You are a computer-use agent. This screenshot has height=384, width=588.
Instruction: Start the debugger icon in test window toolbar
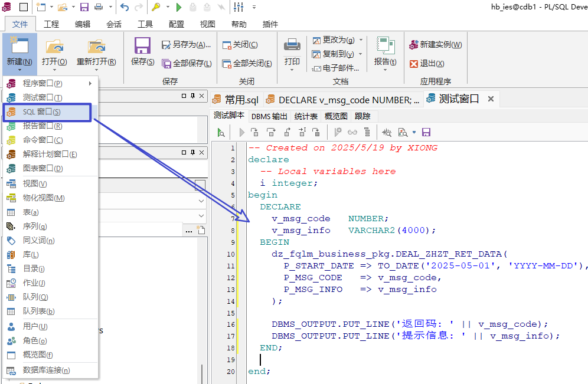221,132
